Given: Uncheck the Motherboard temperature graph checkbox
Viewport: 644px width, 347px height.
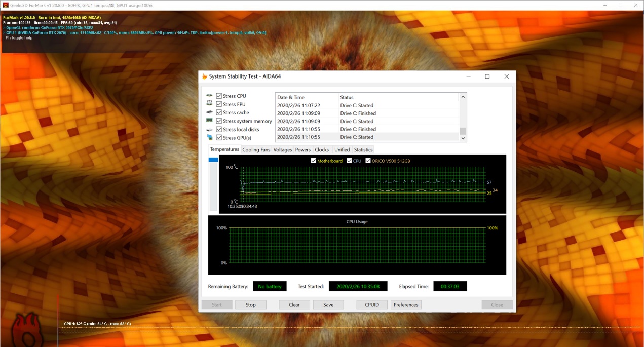Looking at the screenshot, I should click(314, 161).
